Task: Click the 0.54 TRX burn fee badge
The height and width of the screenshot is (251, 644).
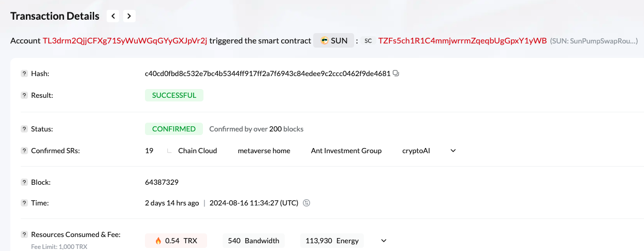Action: tap(176, 241)
